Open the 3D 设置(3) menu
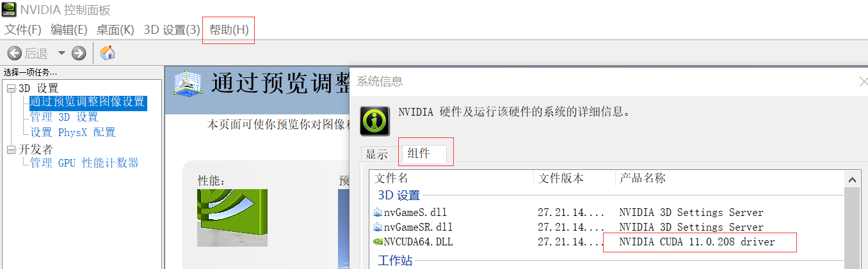The height and width of the screenshot is (269, 868). 172,30
